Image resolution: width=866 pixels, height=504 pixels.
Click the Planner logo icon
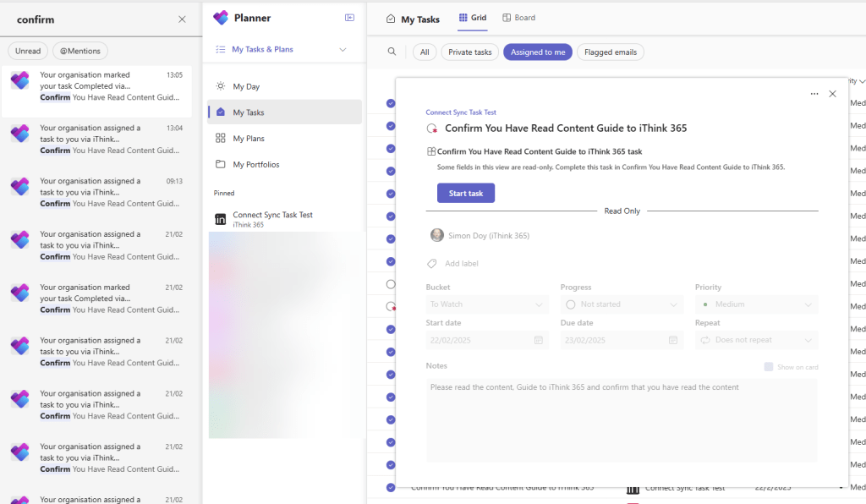click(x=221, y=18)
